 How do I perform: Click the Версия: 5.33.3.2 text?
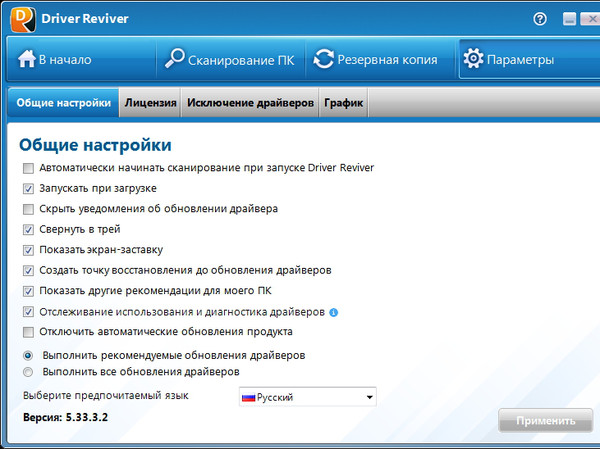[65, 417]
